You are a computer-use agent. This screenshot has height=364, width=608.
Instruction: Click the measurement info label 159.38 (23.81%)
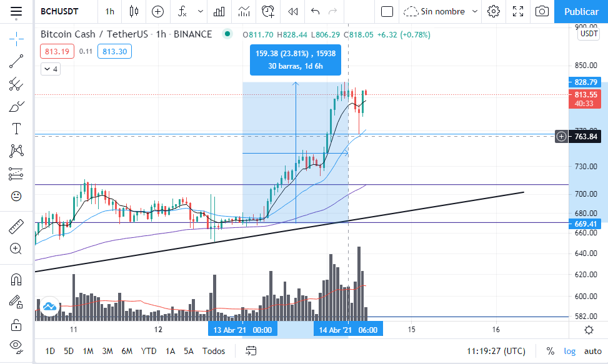296,60
